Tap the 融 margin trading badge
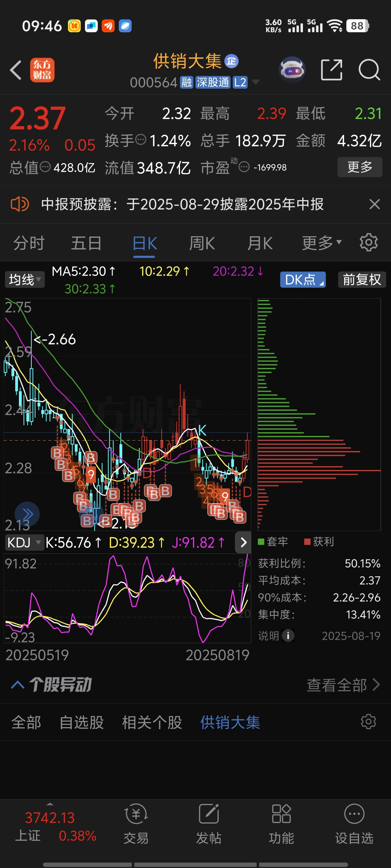The height and width of the screenshot is (868, 391). pos(186,82)
